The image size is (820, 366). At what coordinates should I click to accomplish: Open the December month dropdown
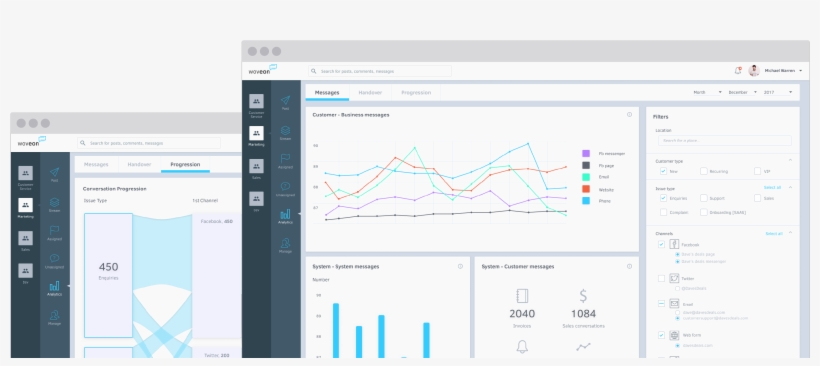(743, 92)
